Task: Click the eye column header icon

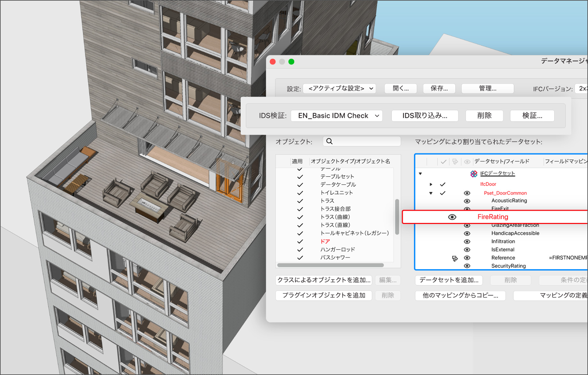Action: tap(467, 162)
